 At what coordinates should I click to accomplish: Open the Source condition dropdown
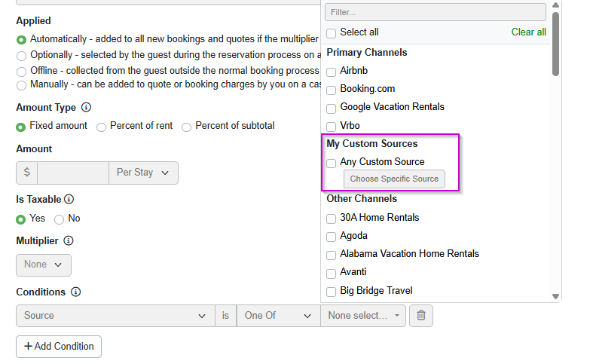pyautogui.click(x=115, y=316)
